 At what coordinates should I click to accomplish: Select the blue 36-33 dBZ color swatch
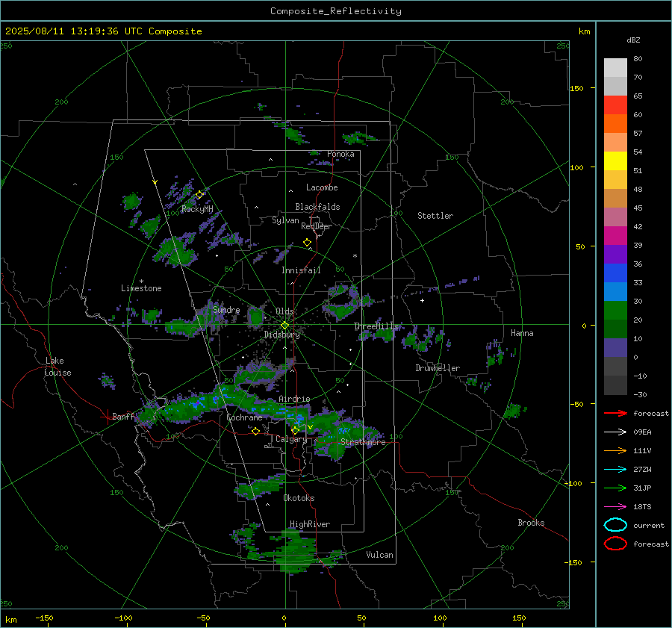615,273
